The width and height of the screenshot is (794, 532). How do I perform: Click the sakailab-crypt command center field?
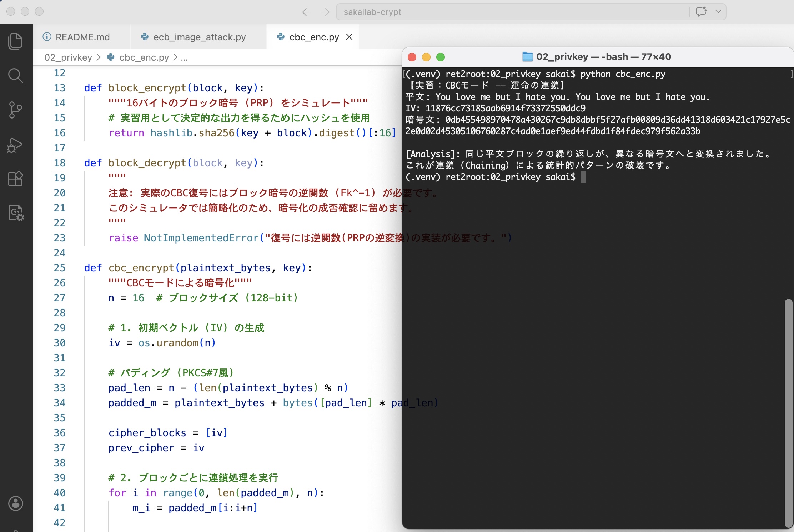(372, 12)
